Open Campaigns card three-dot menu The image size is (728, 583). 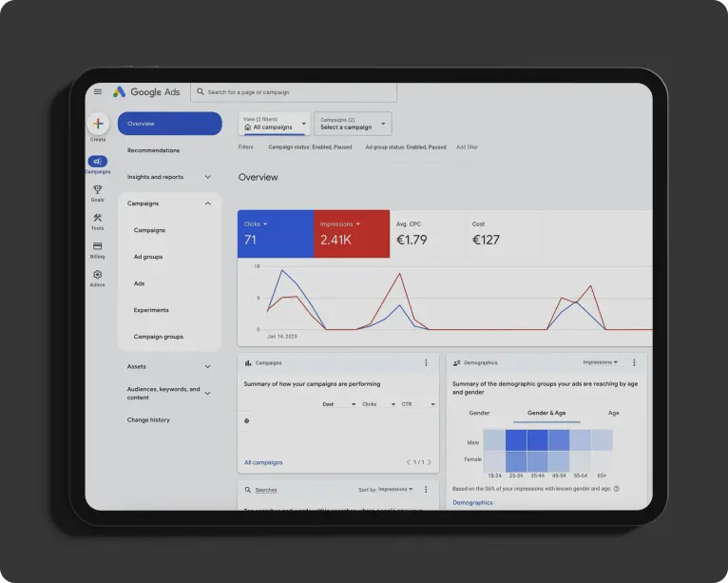coord(426,362)
